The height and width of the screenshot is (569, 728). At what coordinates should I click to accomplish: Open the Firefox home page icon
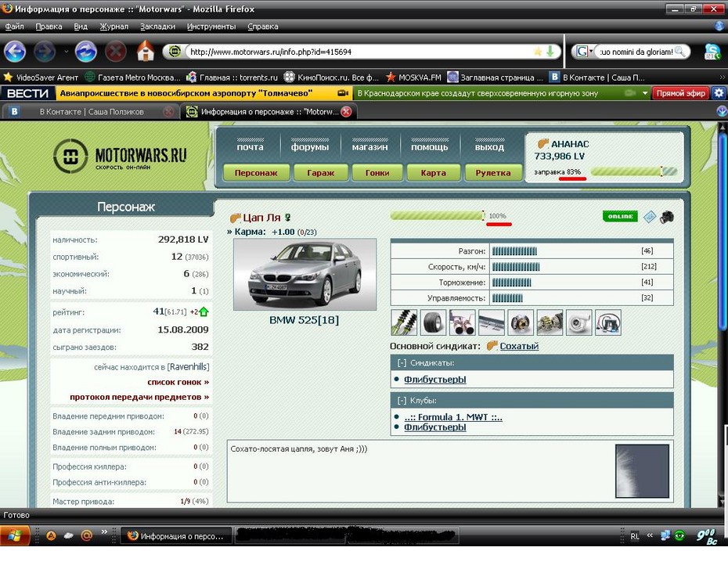click(x=146, y=51)
